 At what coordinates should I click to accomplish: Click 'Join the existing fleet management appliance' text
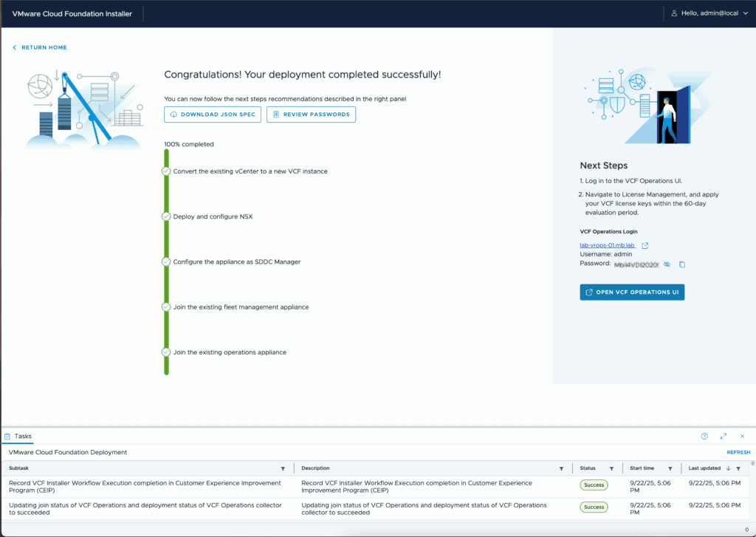tap(241, 307)
